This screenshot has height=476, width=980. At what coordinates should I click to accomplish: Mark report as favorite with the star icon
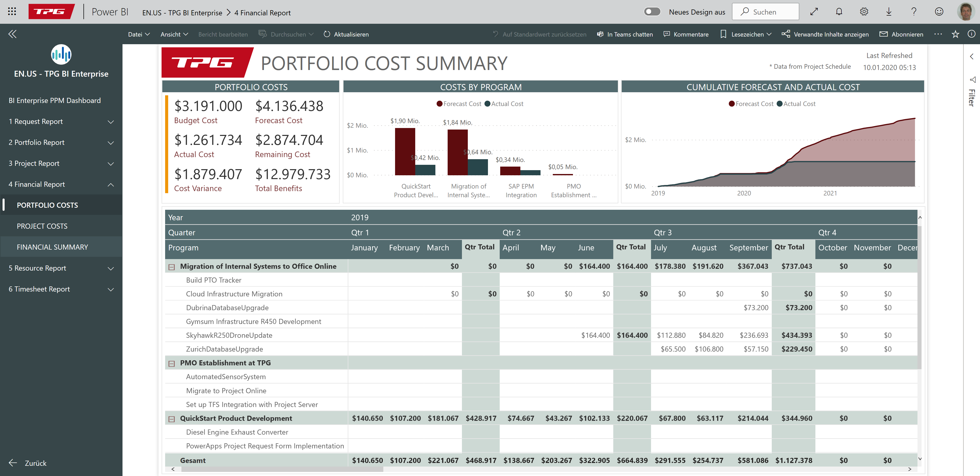(x=955, y=34)
